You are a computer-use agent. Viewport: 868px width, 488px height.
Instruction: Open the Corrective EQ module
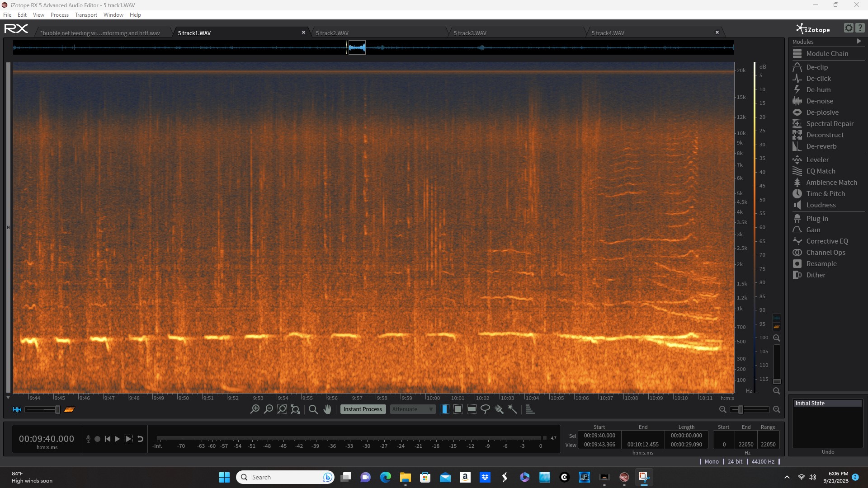point(827,241)
